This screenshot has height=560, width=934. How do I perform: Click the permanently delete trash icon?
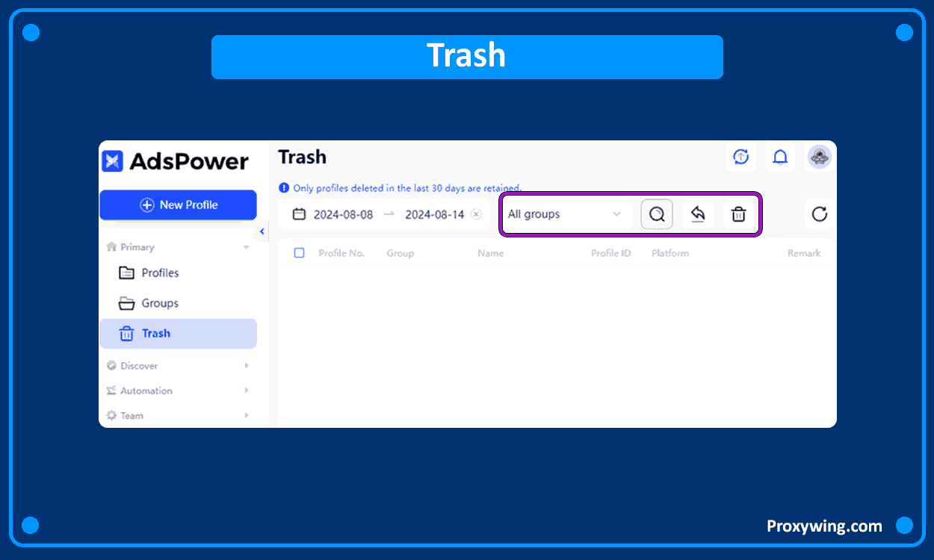coord(738,214)
